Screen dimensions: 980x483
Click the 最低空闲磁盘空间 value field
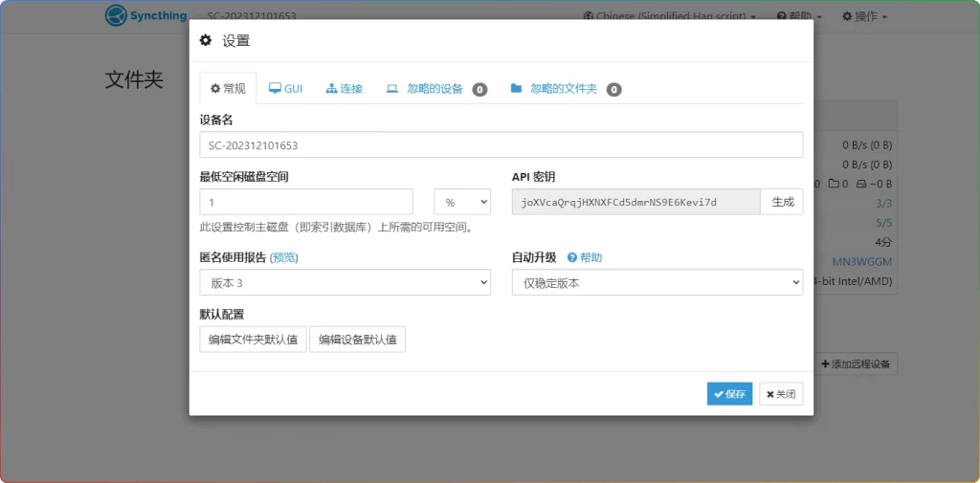pos(306,202)
